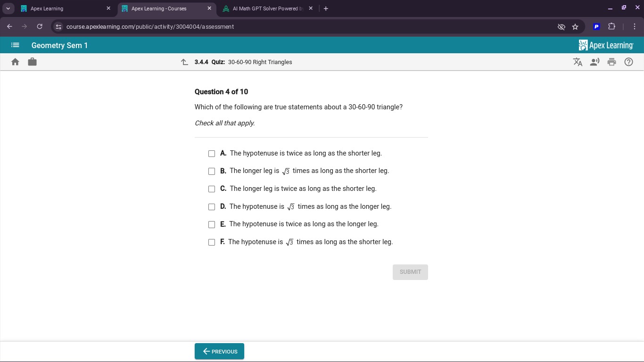Check option E hypotenuse twice longer leg
The height and width of the screenshot is (362, 644).
(x=212, y=224)
